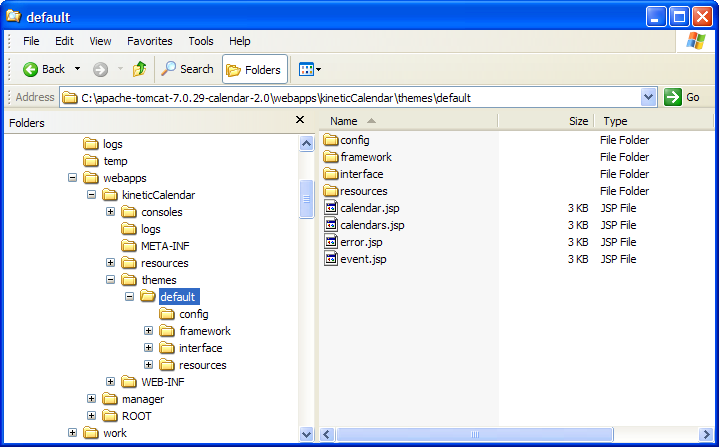Viewport: 719px width, 447px height.
Task: Select the interface folder icon in file list
Action: click(x=331, y=174)
